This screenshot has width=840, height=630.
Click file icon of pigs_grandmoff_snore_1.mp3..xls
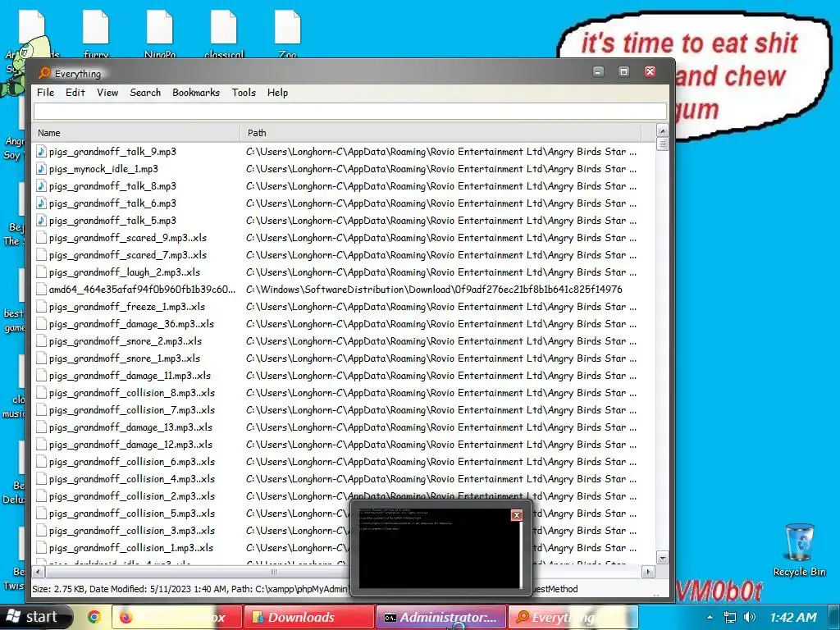[x=41, y=358]
